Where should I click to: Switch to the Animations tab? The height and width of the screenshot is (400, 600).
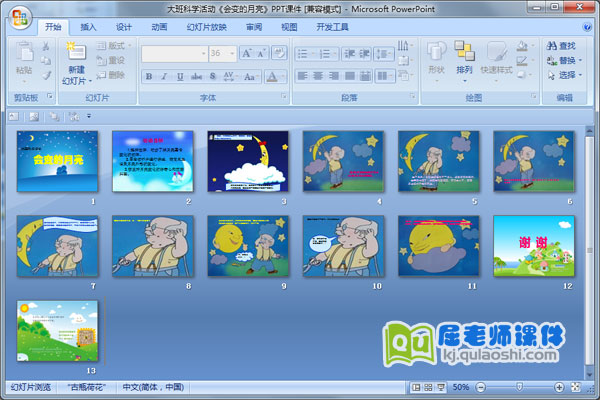tap(159, 27)
